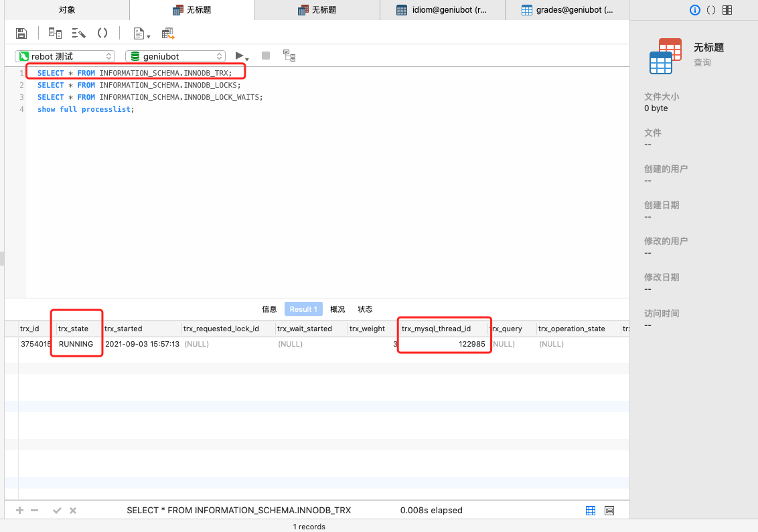
Task: Open the grades@geniubot table tab
Action: (568, 9)
